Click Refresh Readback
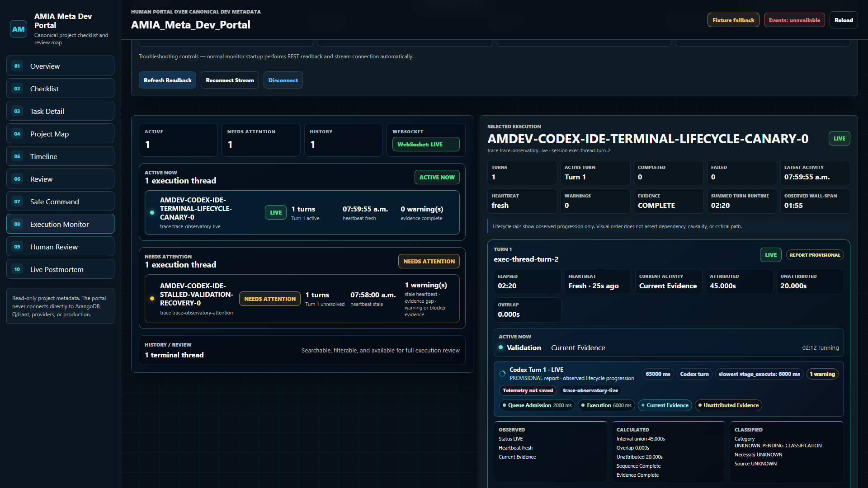Viewport: 868px width, 488px height. click(x=167, y=80)
